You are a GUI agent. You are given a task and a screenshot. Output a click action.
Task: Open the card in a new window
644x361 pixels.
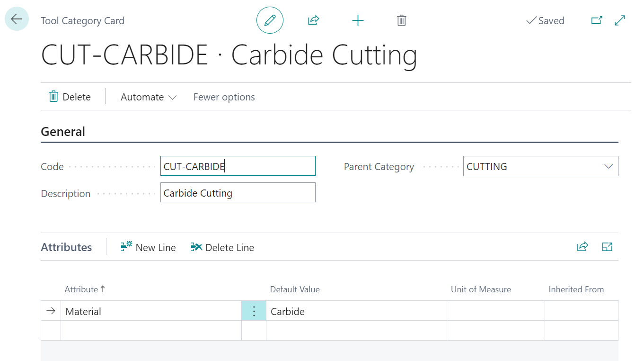click(597, 20)
